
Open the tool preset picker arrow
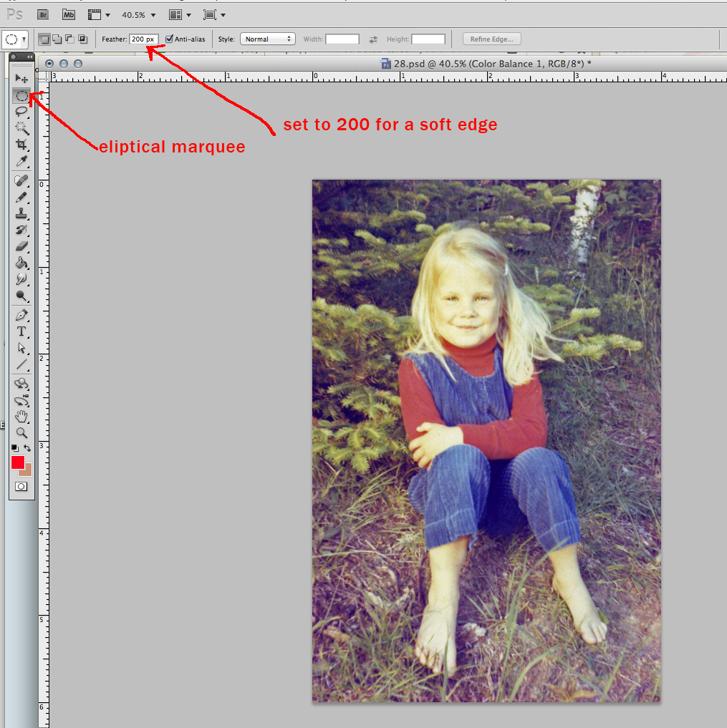[24, 39]
